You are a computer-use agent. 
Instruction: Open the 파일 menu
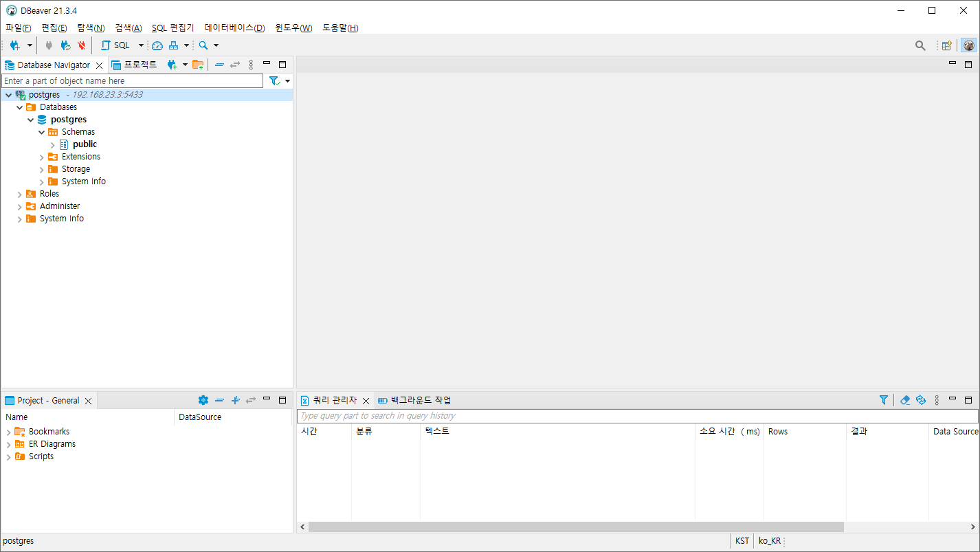pos(19,28)
